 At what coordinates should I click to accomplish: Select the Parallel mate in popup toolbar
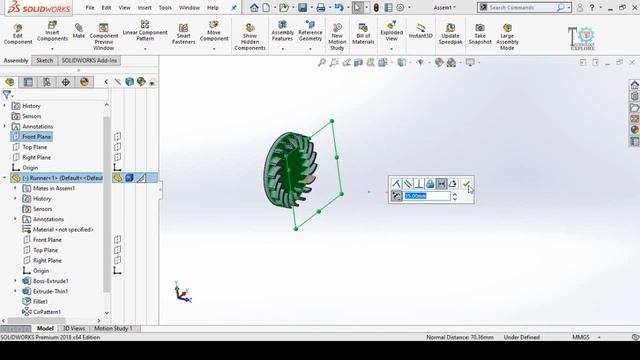(x=407, y=184)
